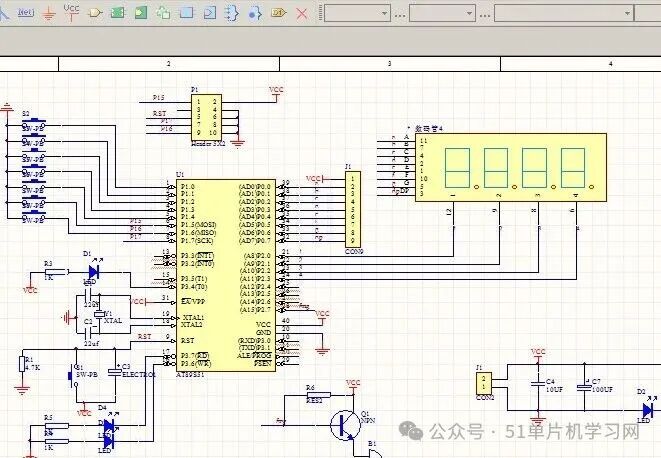The image size is (661, 458).
Task: Select the S1 SW-PB reset pushbutton
Action: pos(73,375)
